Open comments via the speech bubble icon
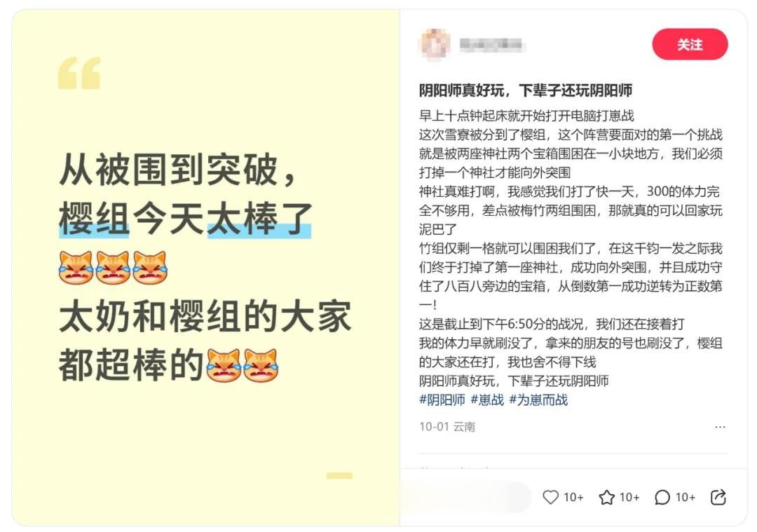The width and height of the screenshot is (757, 532). [x=662, y=497]
